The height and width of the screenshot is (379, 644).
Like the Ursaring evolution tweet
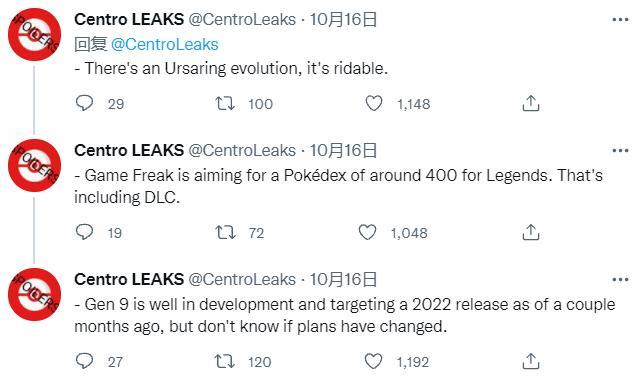point(374,103)
